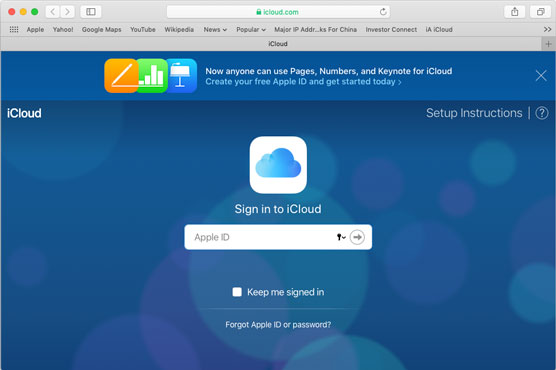Open Setup Instructions

(474, 113)
